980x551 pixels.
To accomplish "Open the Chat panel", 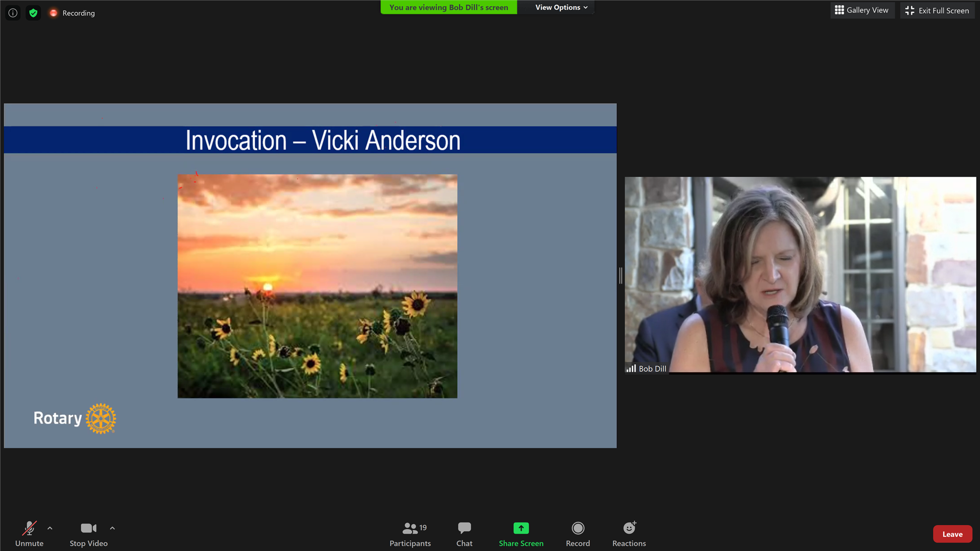I will (464, 534).
